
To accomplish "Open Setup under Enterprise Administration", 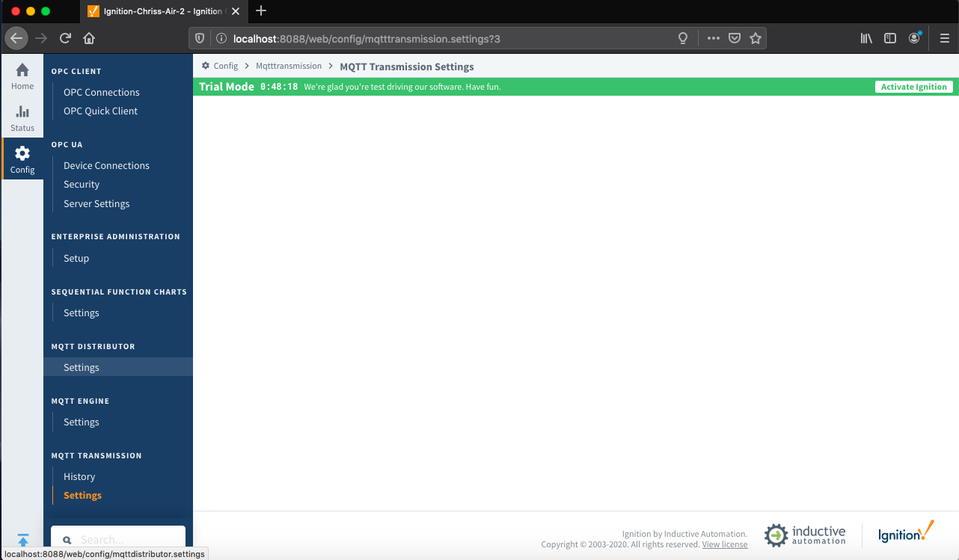I will 76,258.
